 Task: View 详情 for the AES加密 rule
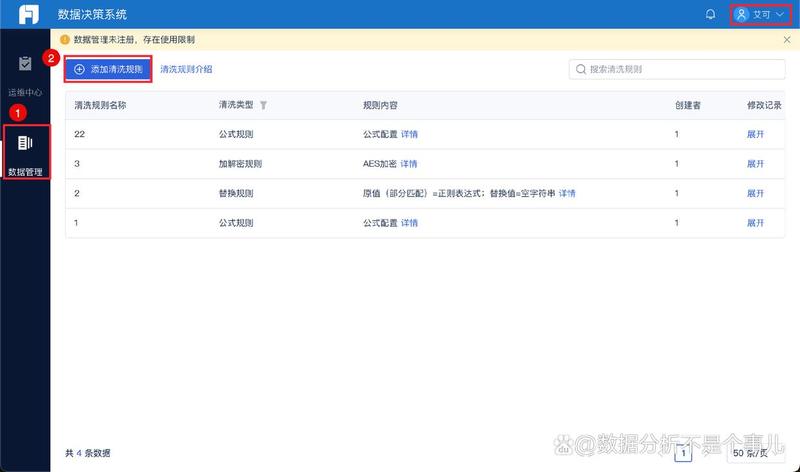pyautogui.click(x=408, y=164)
